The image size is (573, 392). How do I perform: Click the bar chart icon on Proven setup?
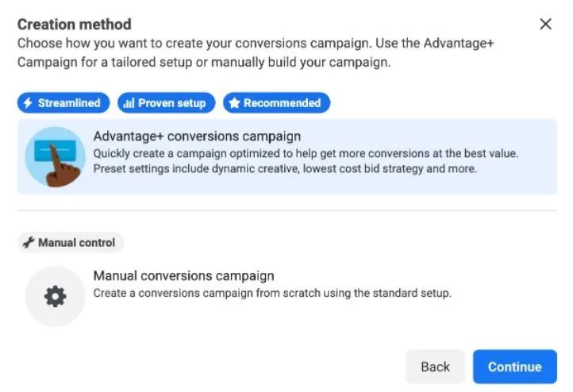129,103
